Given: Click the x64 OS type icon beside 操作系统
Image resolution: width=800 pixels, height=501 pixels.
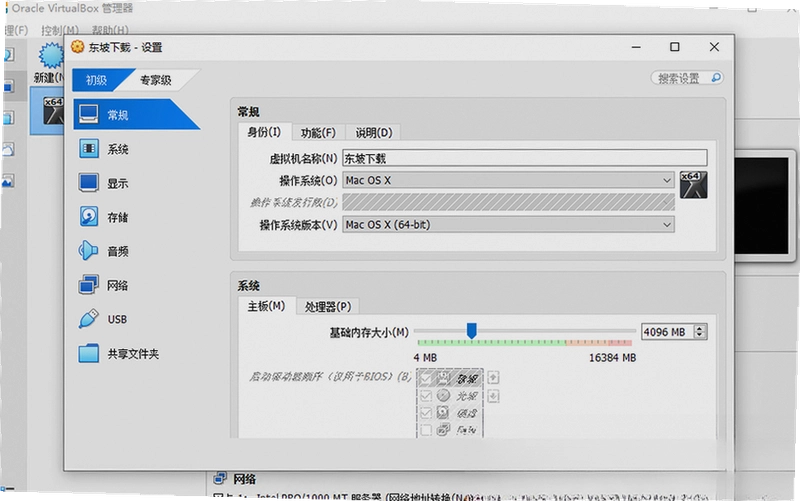Looking at the screenshot, I should 693,185.
